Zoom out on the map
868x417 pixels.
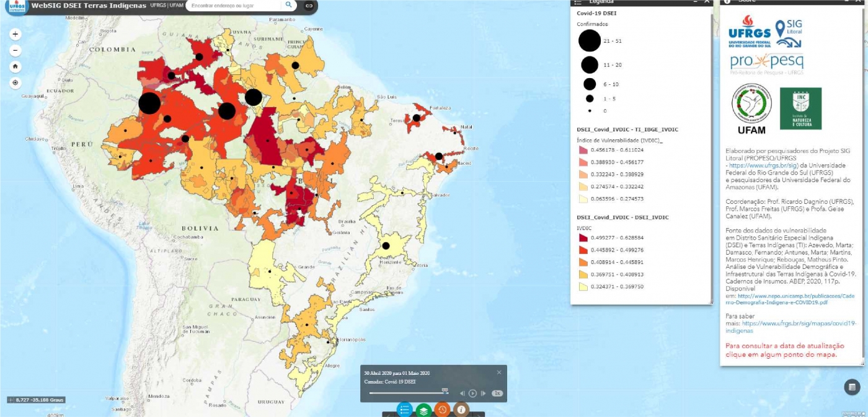click(x=15, y=51)
